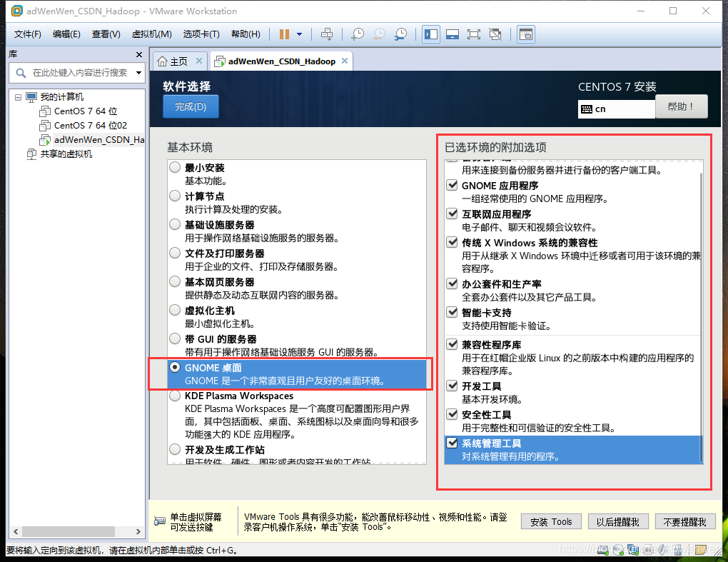Image resolution: width=728 pixels, height=562 pixels.
Task: Toggle the console view icon
Action: [525, 34]
